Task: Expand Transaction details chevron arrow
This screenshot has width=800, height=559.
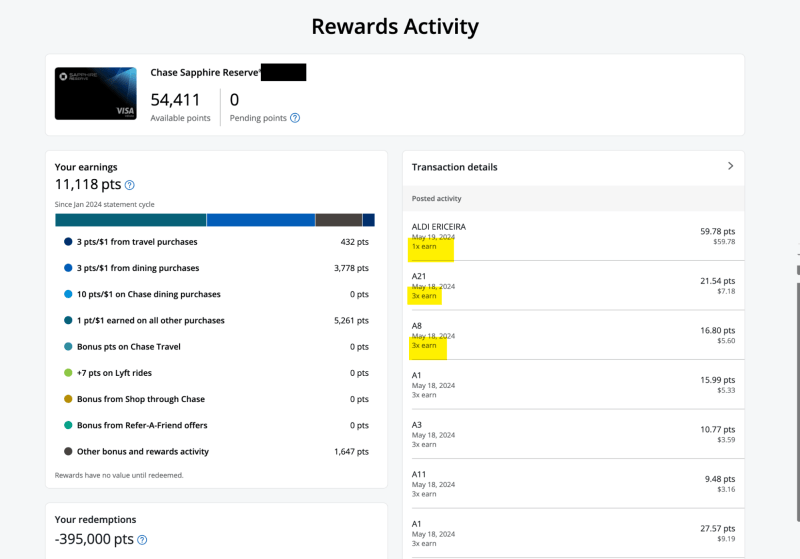Action: 731,166
